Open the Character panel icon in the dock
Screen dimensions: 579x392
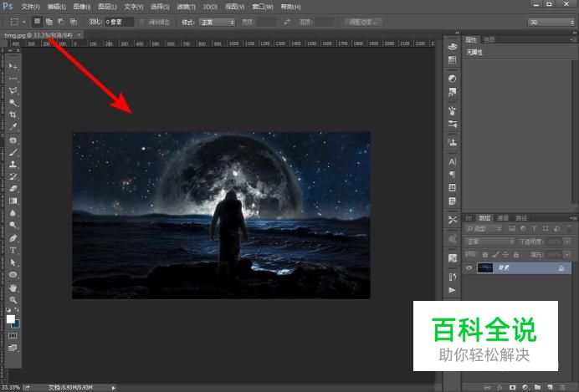pyautogui.click(x=453, y=162)
